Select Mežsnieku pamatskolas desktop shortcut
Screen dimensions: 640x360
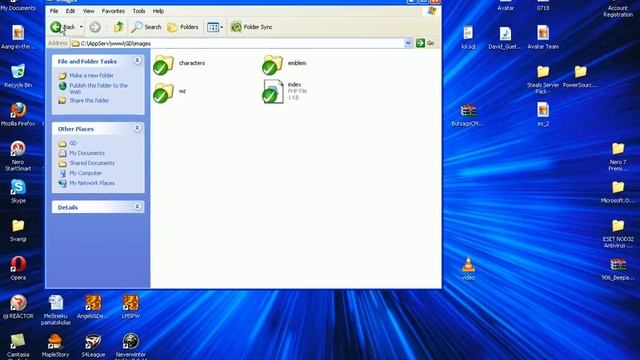pos(56,310)
